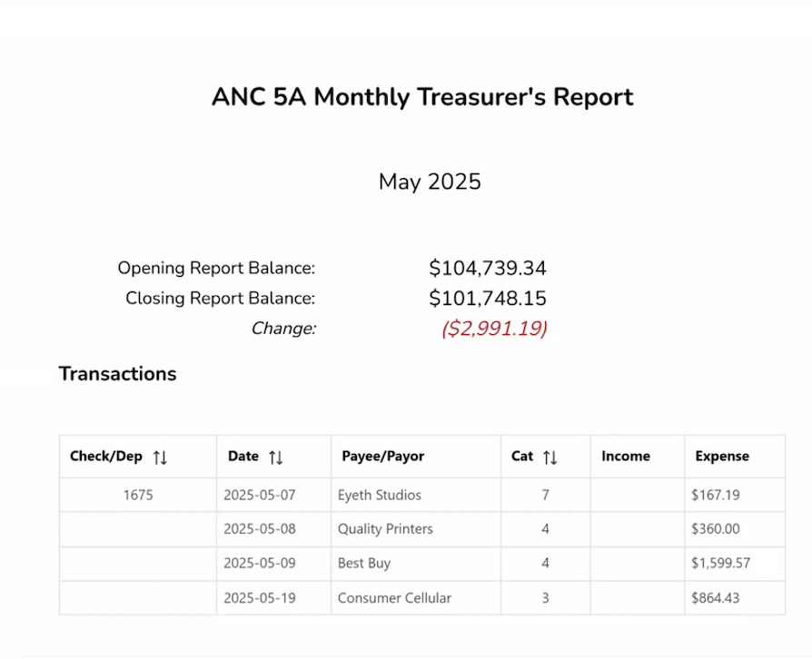This screenshot has width=812, height=659.
Task: Select the $1,599.57 expense amount
Action: tap(721, 564)
